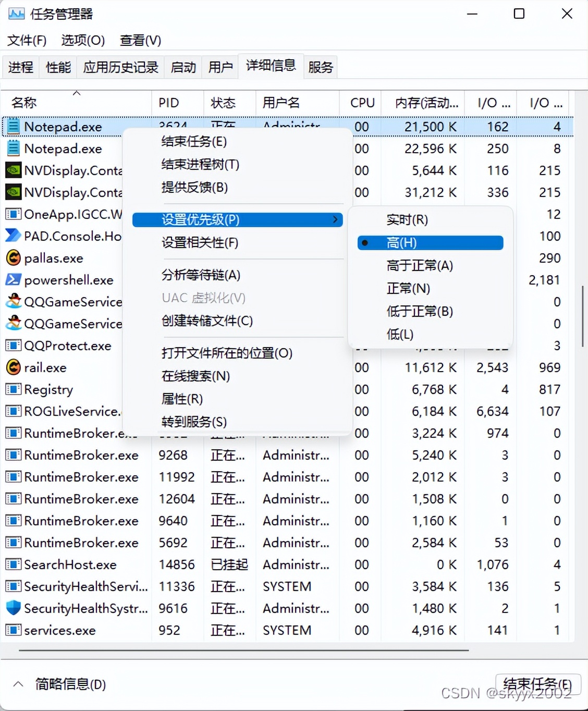Screen dimensions: 588x711
Task: Select the 实时(R) priority option
Action: 407,219
